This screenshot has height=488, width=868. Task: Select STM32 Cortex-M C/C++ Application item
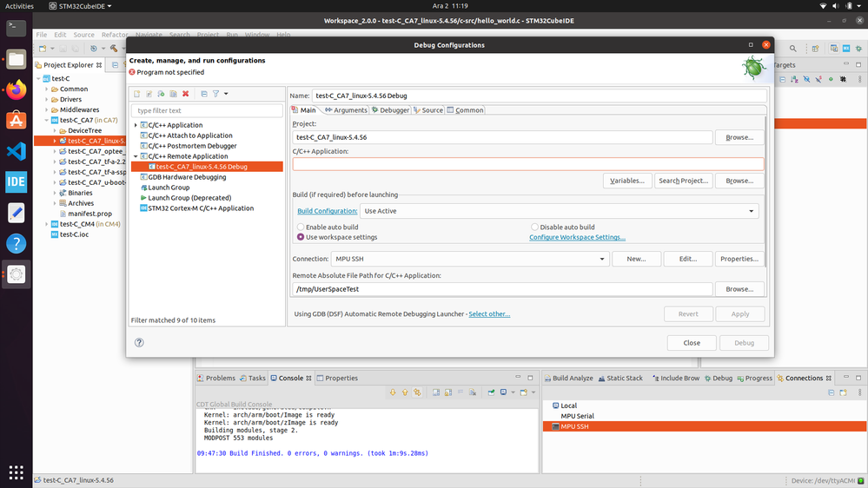pyautogui.click(x=201, y=208)
